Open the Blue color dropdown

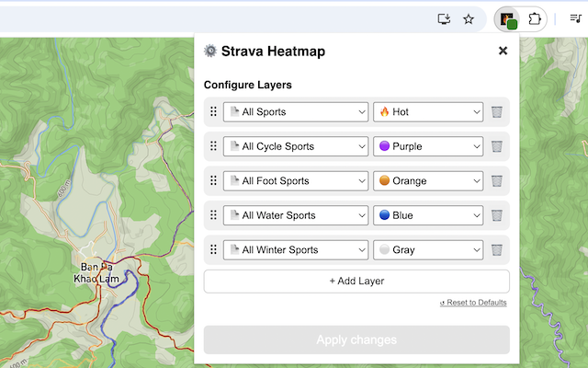point(428,215)
